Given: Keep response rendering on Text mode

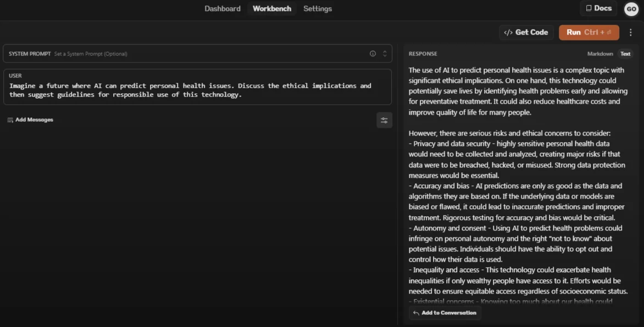Looking at the screenshot, I should tap(625, 53).
